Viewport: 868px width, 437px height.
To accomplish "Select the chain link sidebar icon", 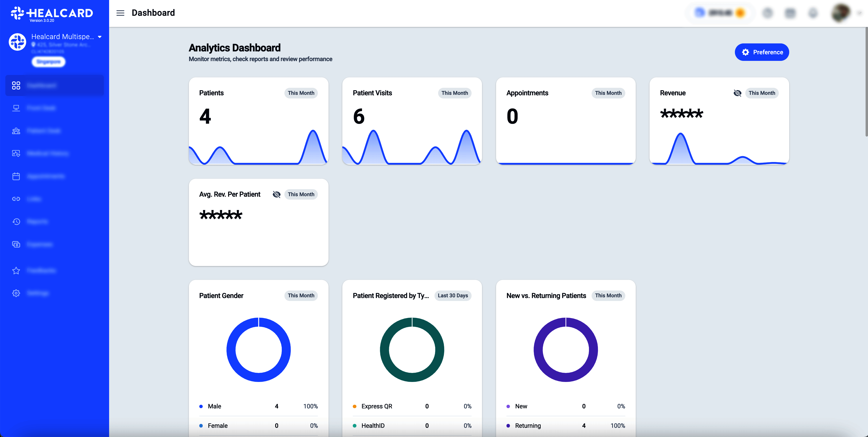I will (16, 199).
